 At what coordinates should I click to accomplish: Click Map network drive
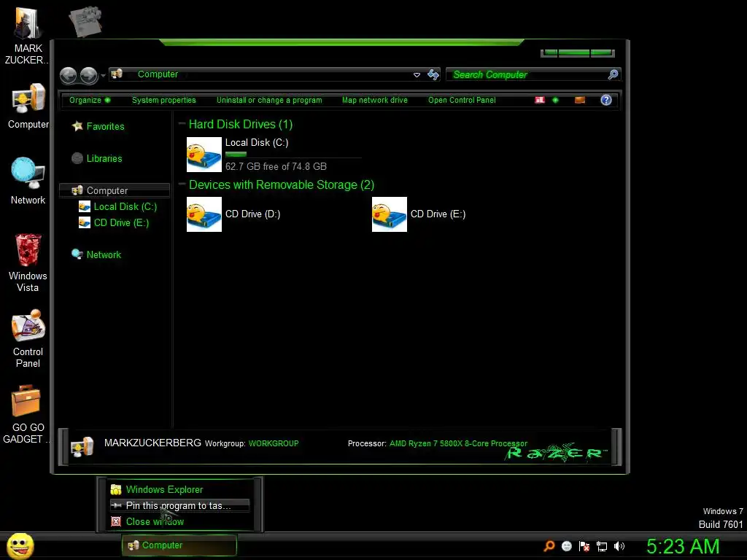(x=375, y=100)
